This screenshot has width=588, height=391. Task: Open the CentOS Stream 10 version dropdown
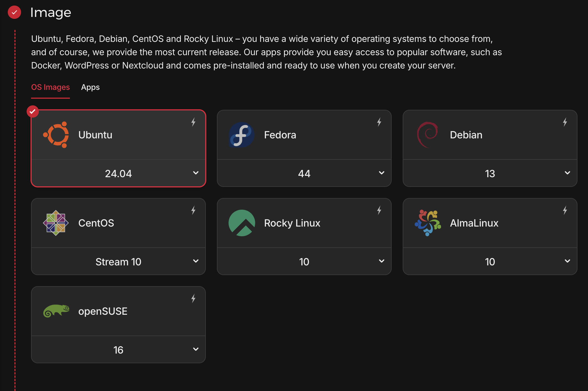(x=118, y=261)
